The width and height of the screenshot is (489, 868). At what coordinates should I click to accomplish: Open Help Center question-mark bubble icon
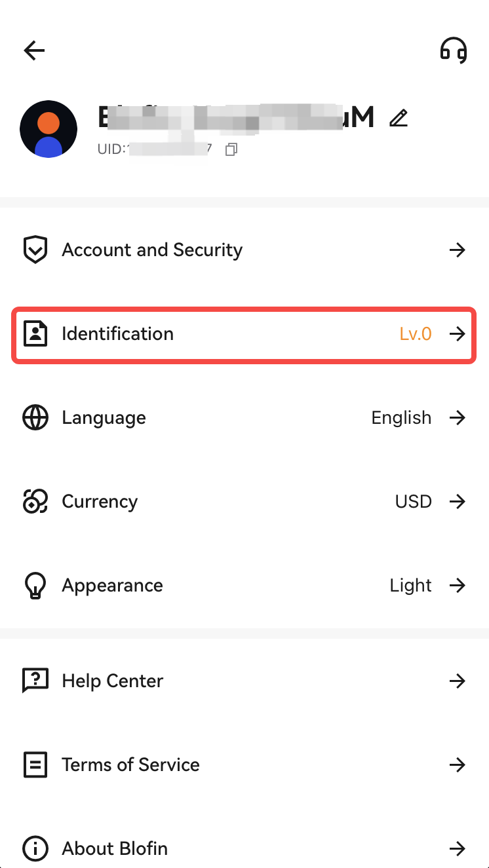click(35, 681)
